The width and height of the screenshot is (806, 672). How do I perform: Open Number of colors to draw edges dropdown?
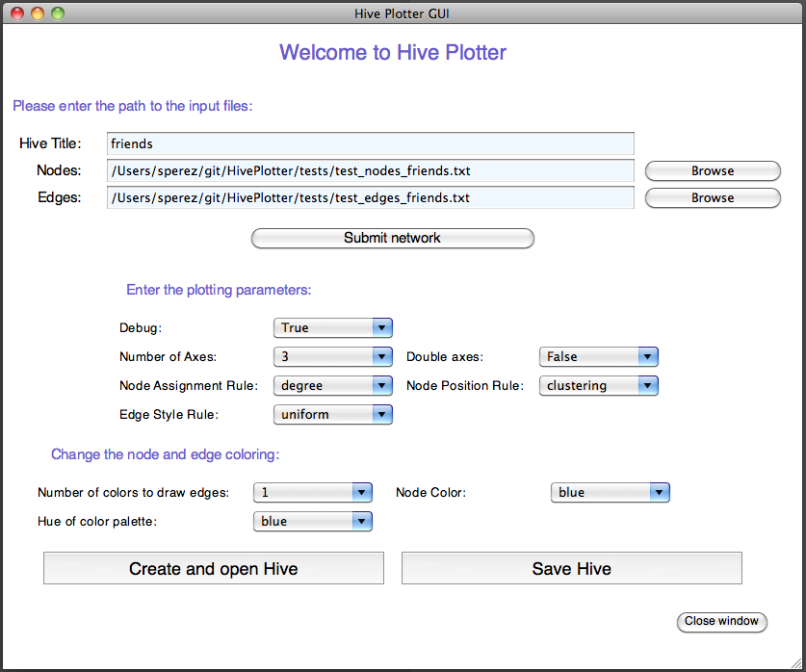click(x=313, y=492)
